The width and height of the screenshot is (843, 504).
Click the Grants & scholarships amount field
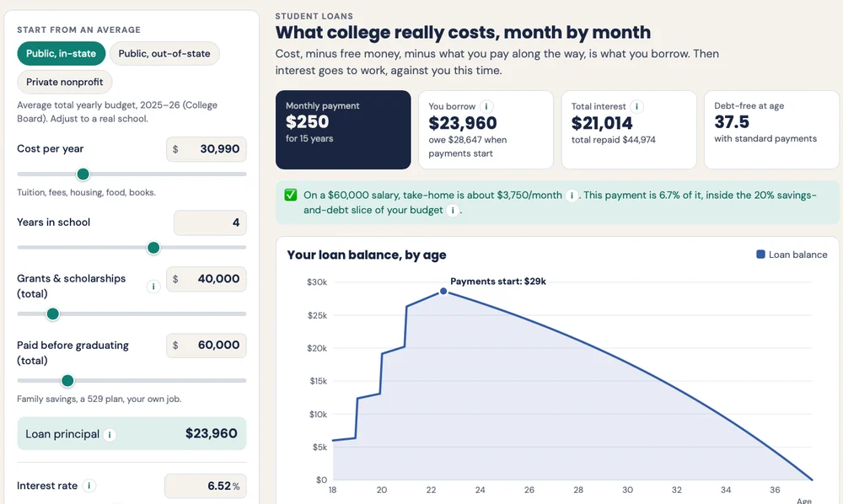coord(207,279)
